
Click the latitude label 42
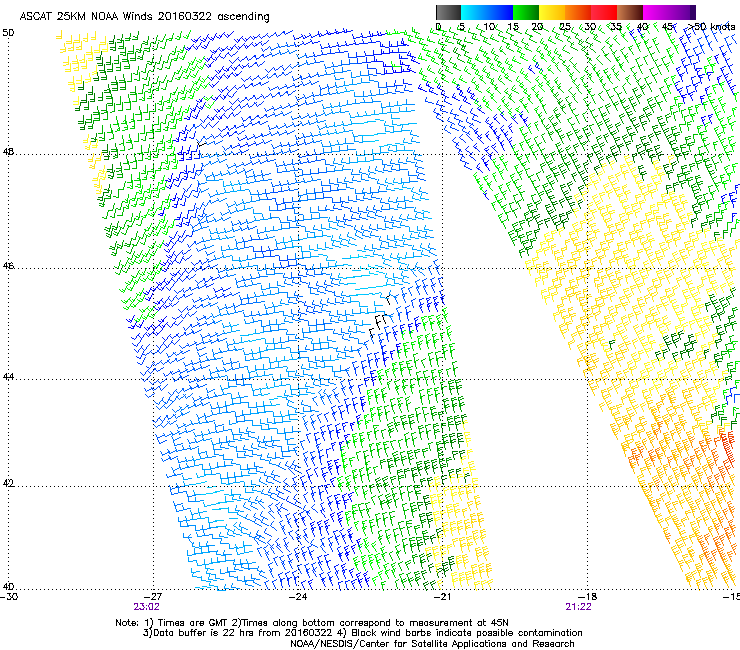(x=8, y=484)
